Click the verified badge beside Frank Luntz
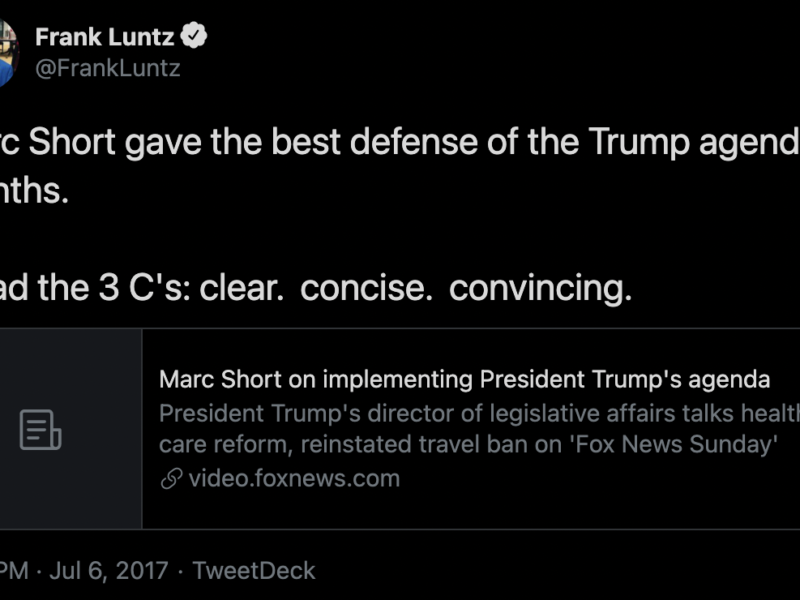The height and width of the screenshot is (600, 800). 195,37
